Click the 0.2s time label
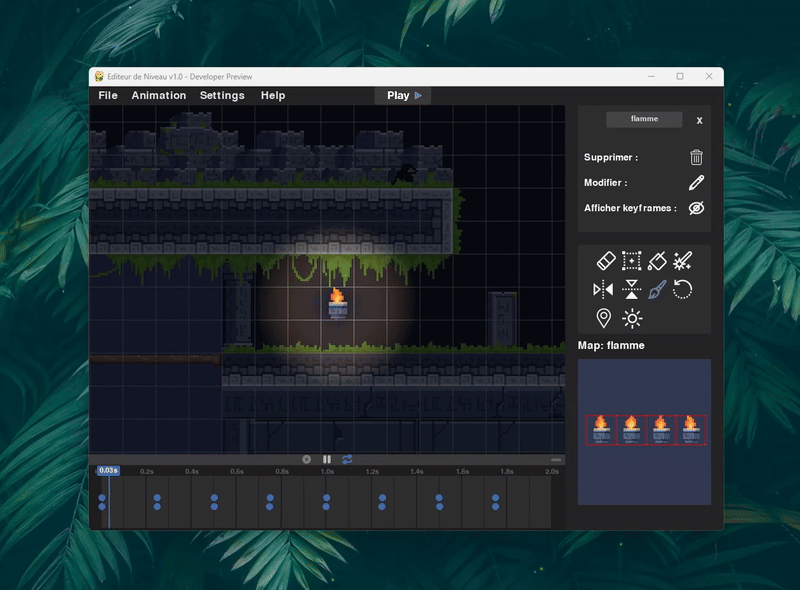The height and width of the screenshot is (590, 800). pos(147,472)
